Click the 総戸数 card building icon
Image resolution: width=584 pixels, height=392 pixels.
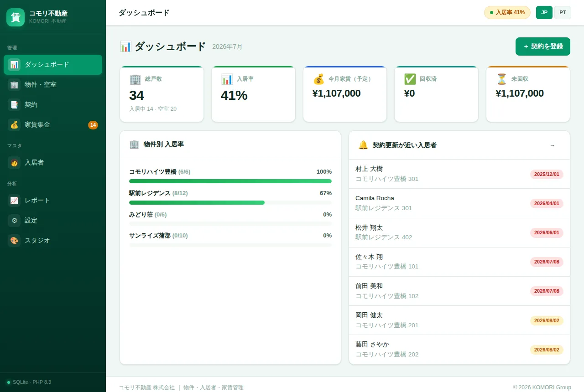136,79
